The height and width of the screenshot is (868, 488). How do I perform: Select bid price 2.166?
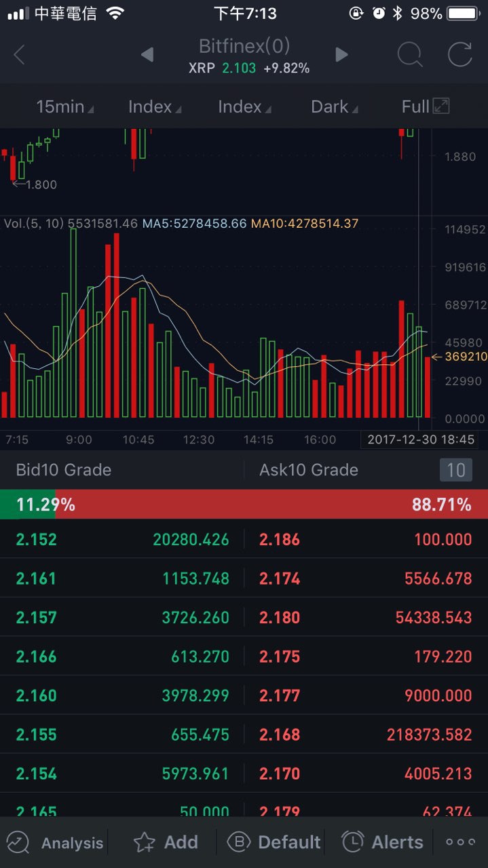37,656
